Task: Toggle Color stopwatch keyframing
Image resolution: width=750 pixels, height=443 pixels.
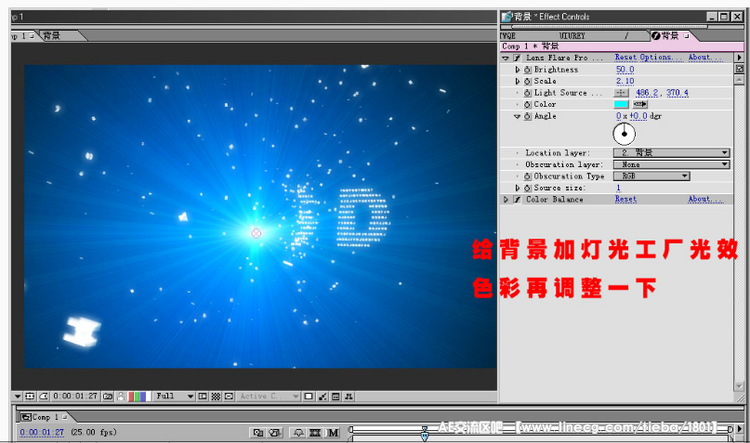Action: click(x=528, y=104)
